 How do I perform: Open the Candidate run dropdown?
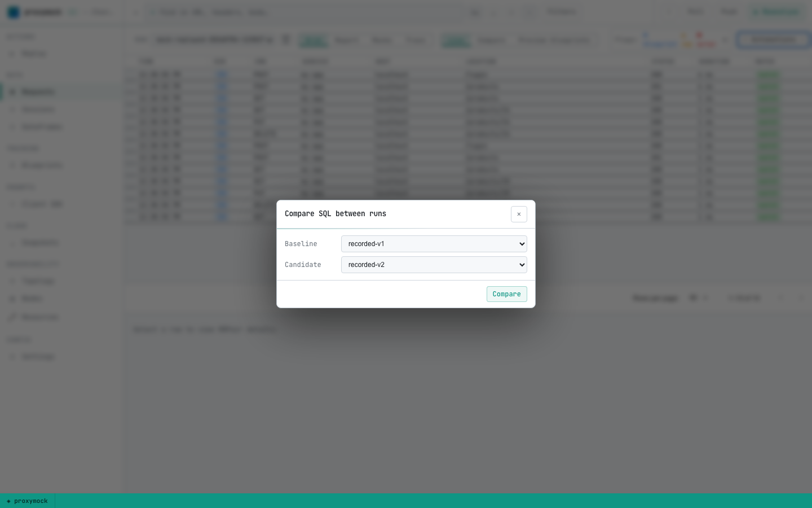(x=434, y=265)
